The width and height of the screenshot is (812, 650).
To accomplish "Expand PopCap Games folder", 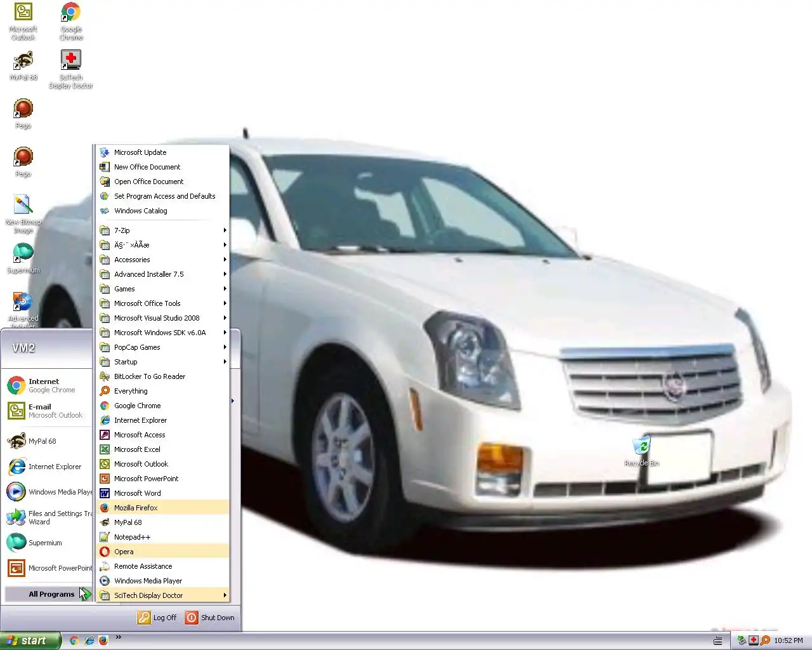I will pyautogui.click(x=162, y=347).
